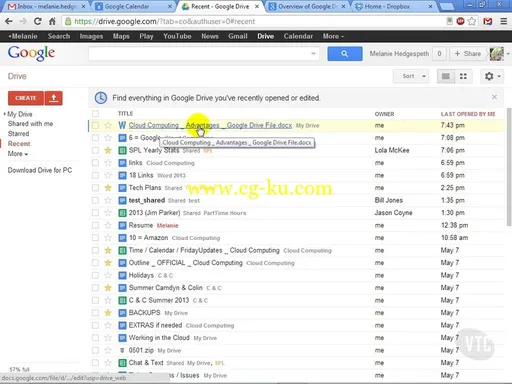Screen dimensions: 512x384
Task: Click the zip icon next to 0501.zip
Action: click(122, 350)
